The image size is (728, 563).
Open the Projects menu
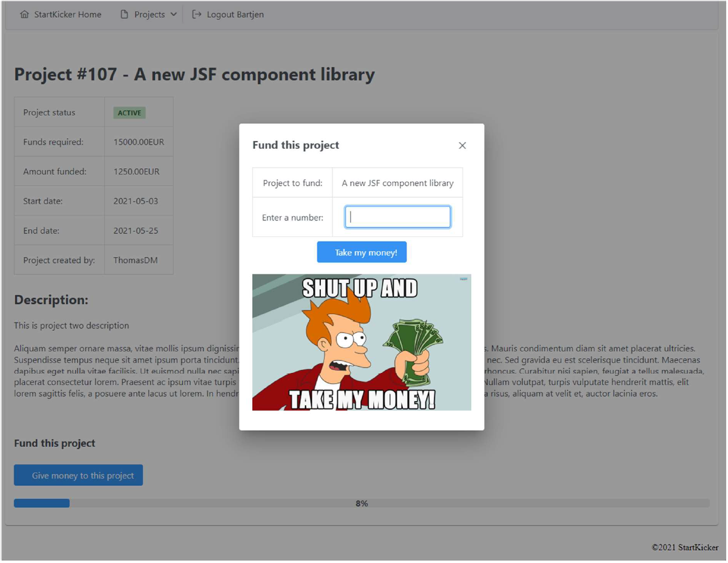coord(148,15)
